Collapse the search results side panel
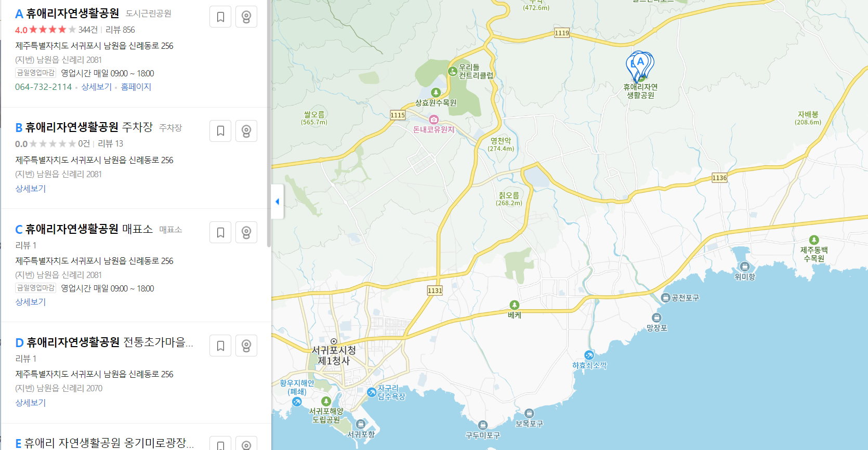This screenshot has width=868, height=450. pos(278,202)
